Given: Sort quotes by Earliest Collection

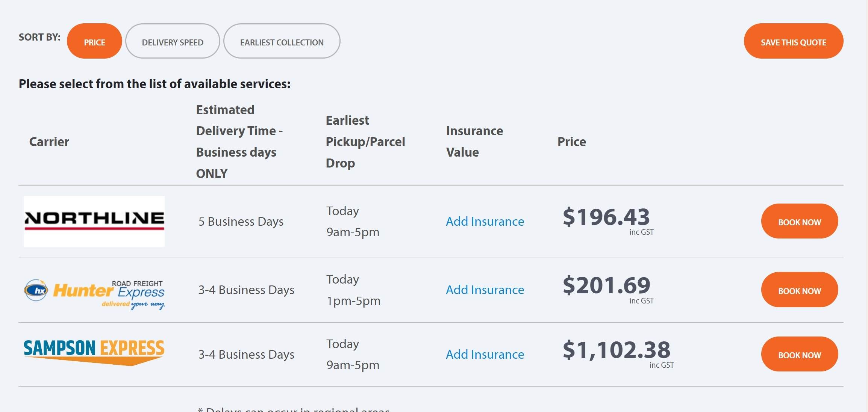Looking at the screenshot, I should (282, 41).
